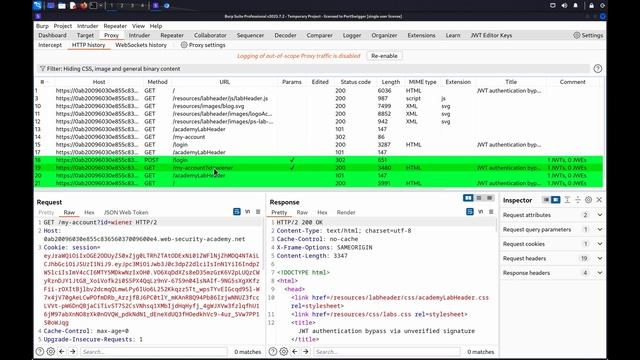This screenshot has width=640, height=360.
Task: Select side-by-side request/response layout
Action: tap(468, 198)
